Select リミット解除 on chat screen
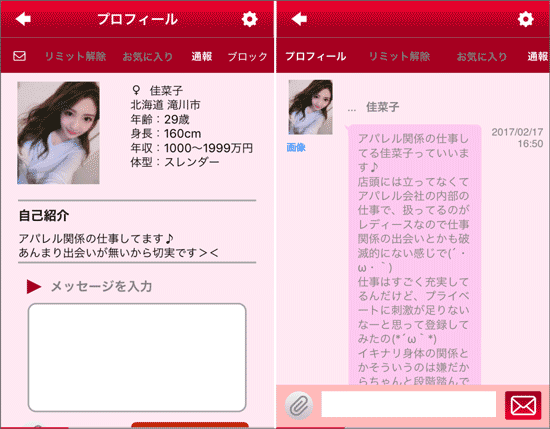 [399, 56]
